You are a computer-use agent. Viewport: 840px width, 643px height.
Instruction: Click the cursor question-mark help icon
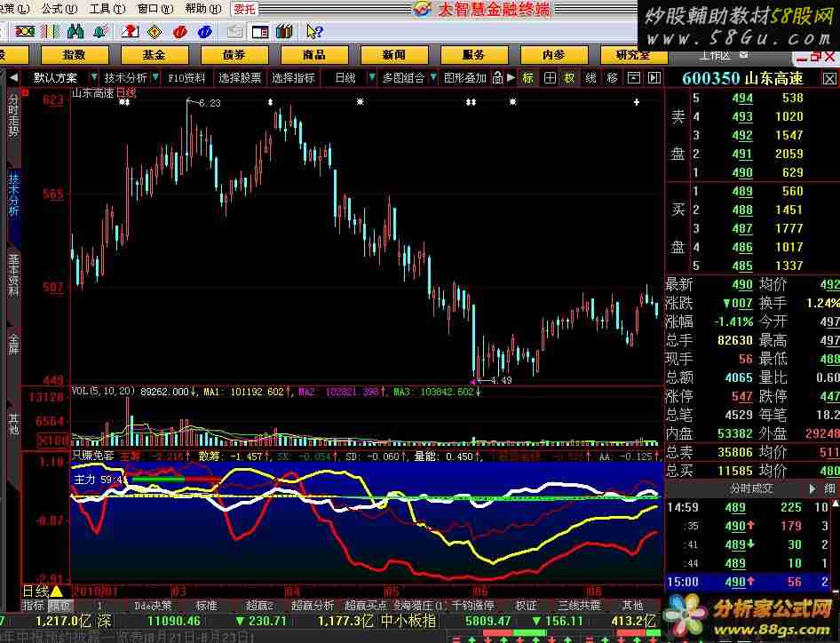(x=313, y=32)
